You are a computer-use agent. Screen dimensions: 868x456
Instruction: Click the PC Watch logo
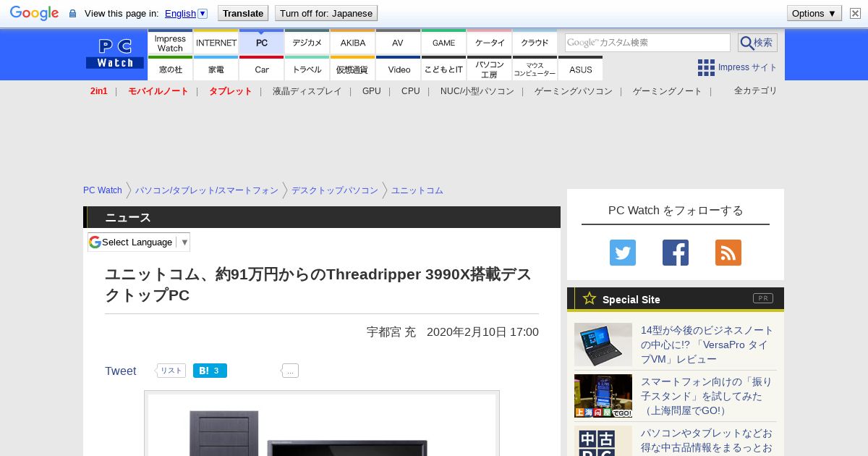[x=115, y=54]
